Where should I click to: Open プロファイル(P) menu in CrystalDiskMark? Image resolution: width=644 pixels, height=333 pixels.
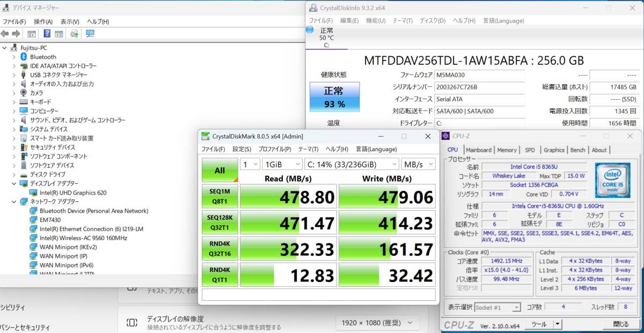point(275,149)
